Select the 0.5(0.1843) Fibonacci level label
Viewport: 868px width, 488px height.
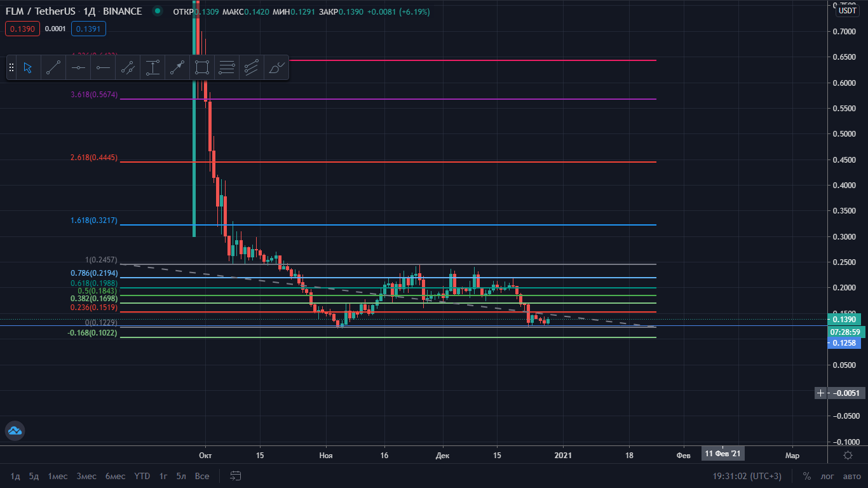(98, 290)
